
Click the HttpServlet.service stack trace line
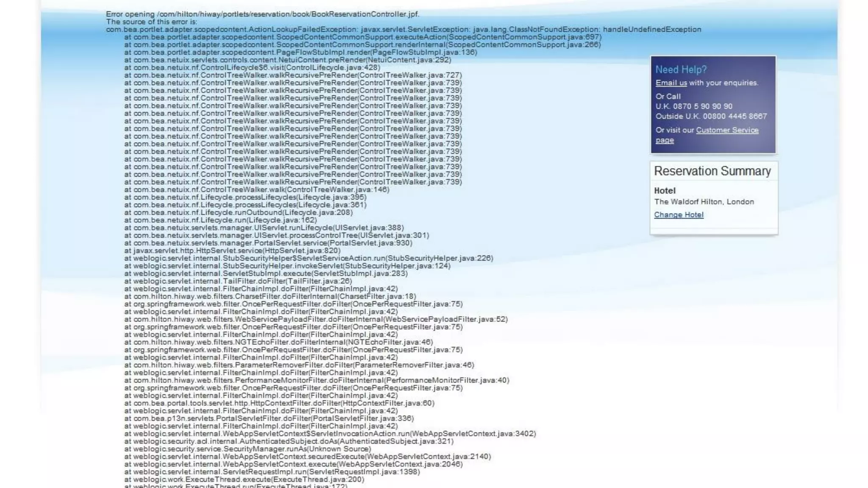click(x=232, y=250)
